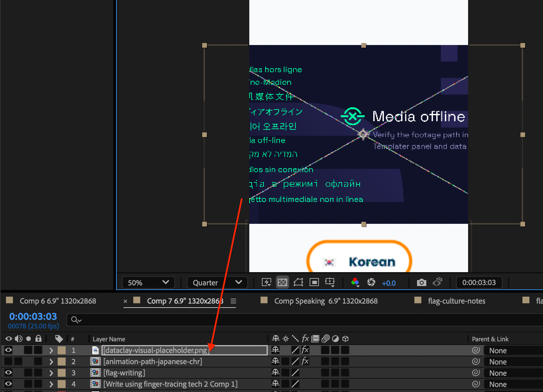
Task: Hide the dataclay-visual-placeholder.png layer
Action: coord(9,350)
